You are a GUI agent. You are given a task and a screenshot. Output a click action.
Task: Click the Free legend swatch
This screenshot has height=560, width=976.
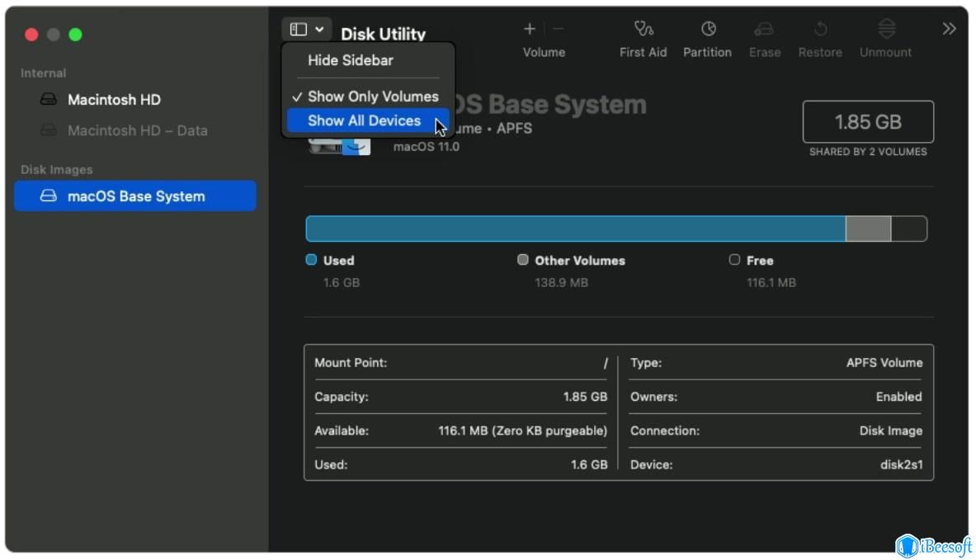click(734, 260)
